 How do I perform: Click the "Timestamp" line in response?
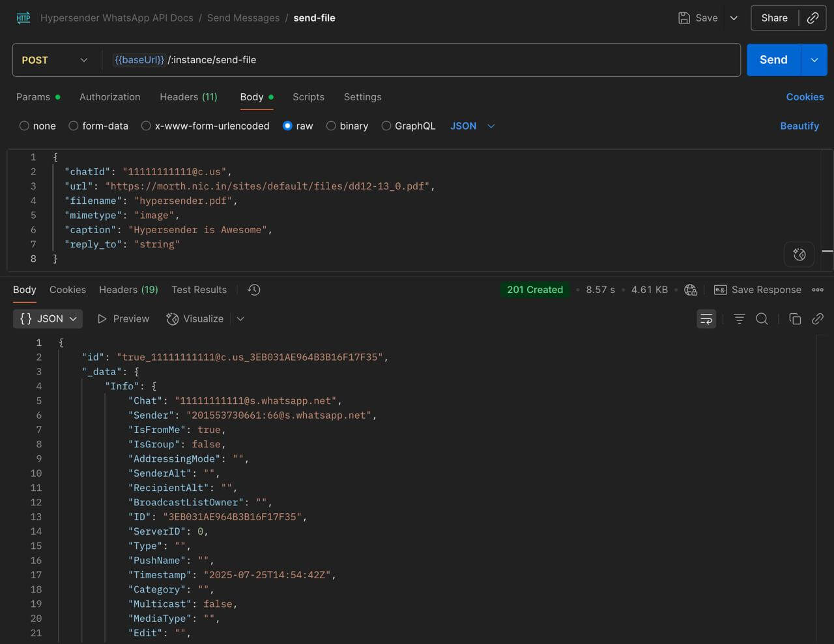(x=232, y=575)
